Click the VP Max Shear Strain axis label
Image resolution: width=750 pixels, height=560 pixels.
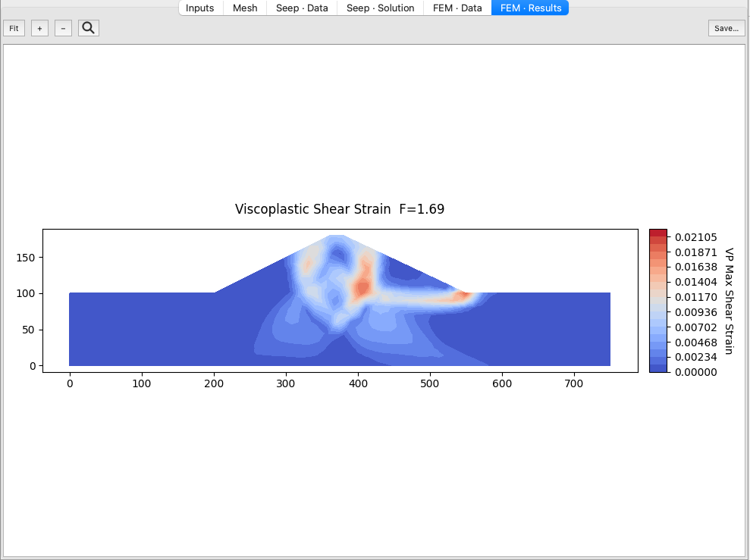coord(729,301)
